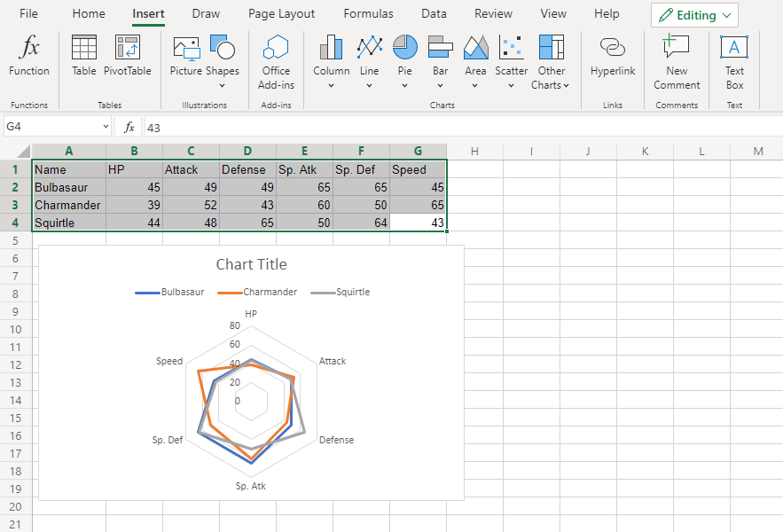Insert a Function from the ribbon

[29, 57]
